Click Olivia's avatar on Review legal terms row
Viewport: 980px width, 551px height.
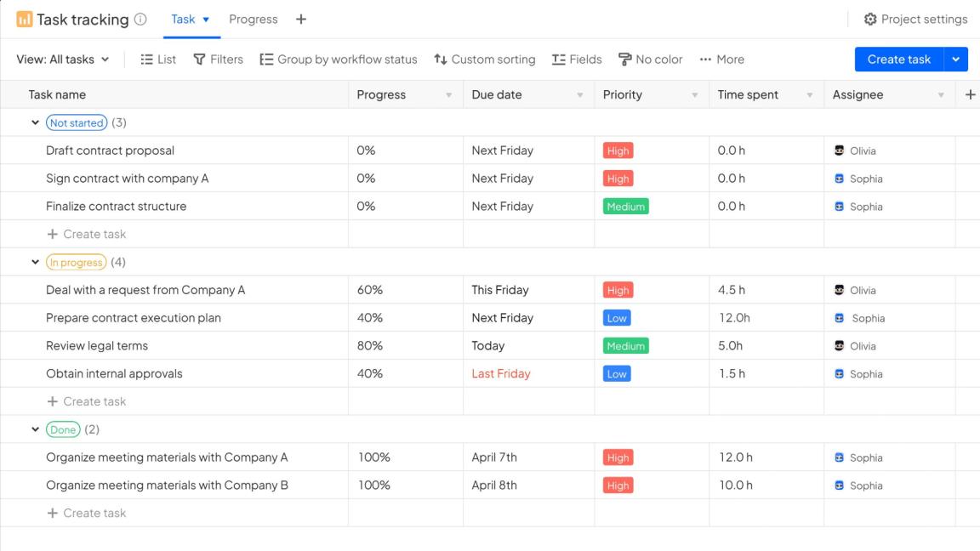840,346
